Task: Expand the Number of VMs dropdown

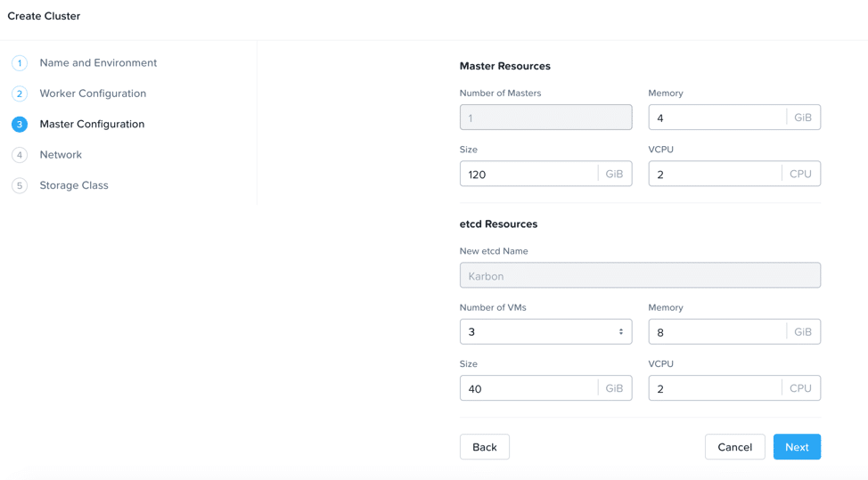Action: click(536, 332)
